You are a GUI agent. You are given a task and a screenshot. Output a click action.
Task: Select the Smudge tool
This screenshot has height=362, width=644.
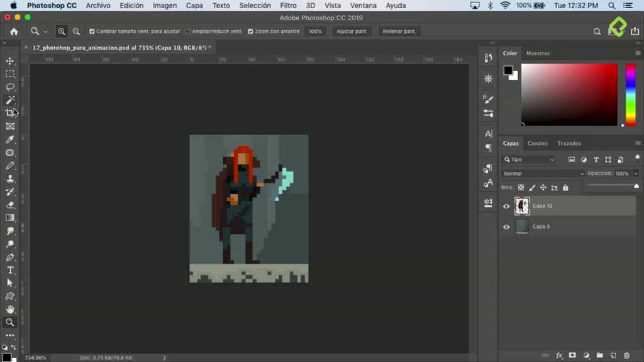pyautogui.click(x=10, y=231)
